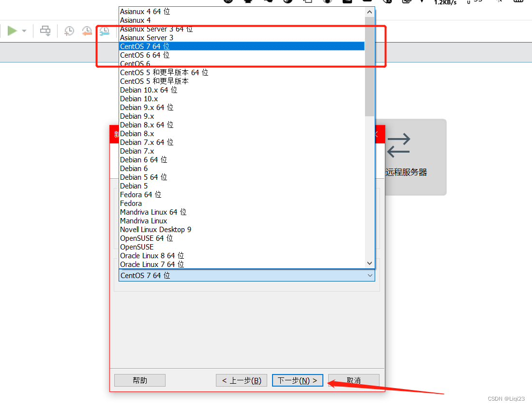Choose CentOS 5 和更早版本 64 位

[242, 72]
